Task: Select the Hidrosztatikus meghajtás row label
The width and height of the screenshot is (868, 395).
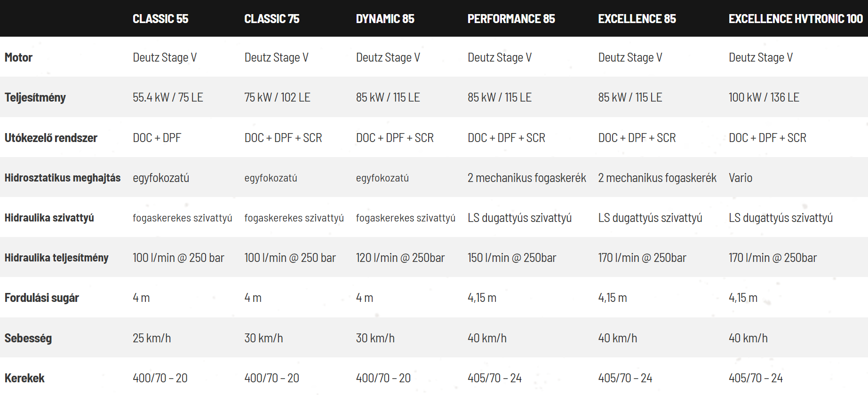Action: (63, 178)
